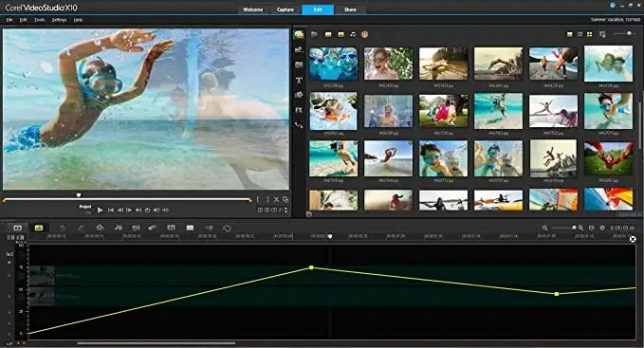This screenshot has width=644, height=348.
Task: Click the timeline horizontal scrollbar
Action: (156, 343)
